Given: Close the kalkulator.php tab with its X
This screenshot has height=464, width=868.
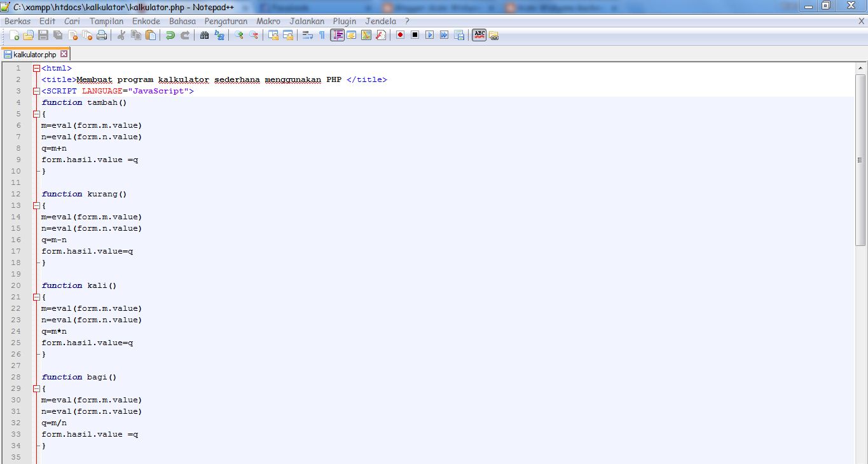Looking at the screenshot, I should (x=64, y=55).
